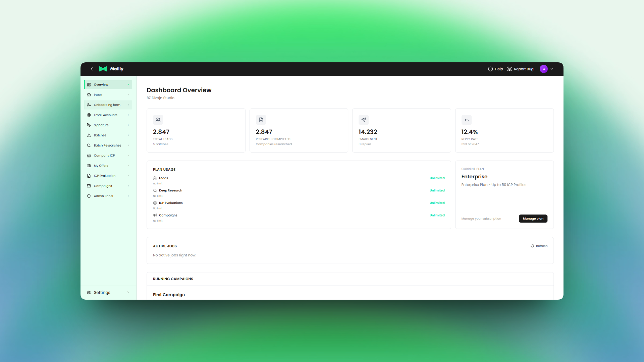Click the Refresh circular arrows icon
This screenshot has height=362, width=644.
tap(532, 246)
